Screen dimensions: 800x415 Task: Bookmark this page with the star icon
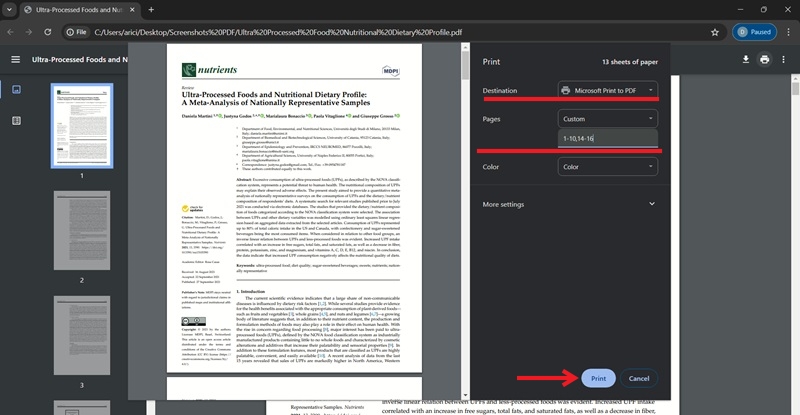[x=715, y=32]
